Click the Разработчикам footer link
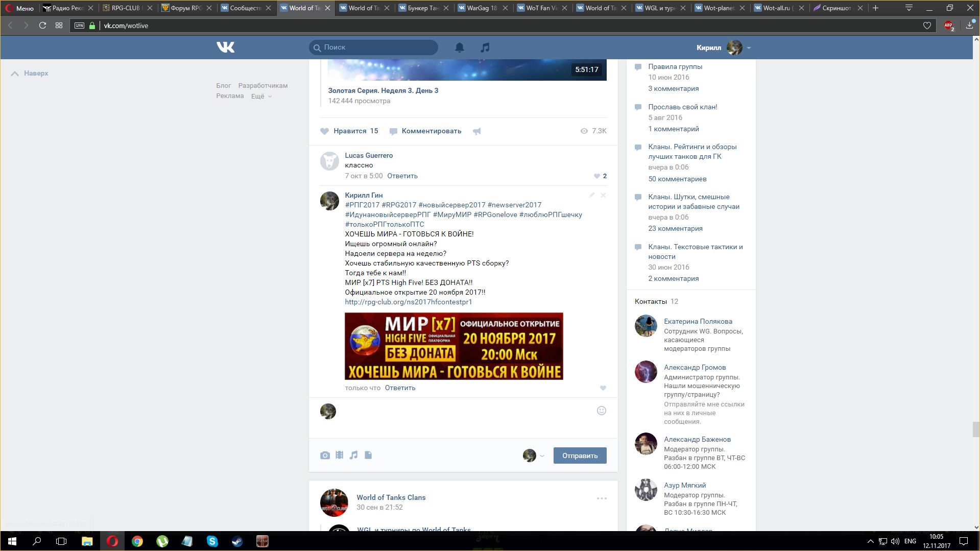This screenshot has height=551, width=980. tap(263, 86)
